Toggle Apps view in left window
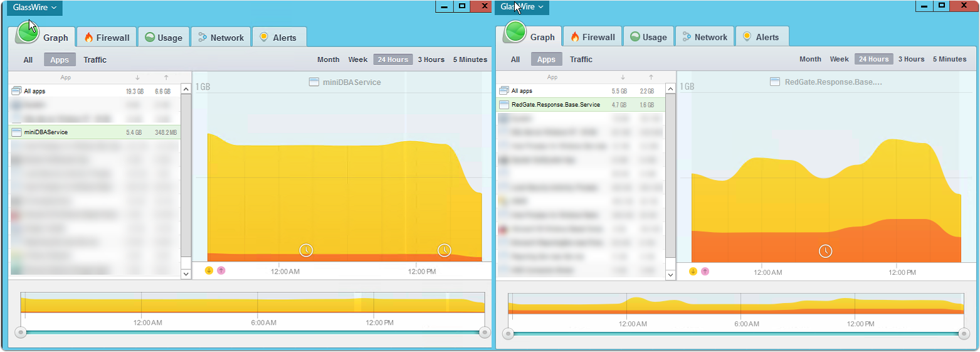 coord(60,60)
